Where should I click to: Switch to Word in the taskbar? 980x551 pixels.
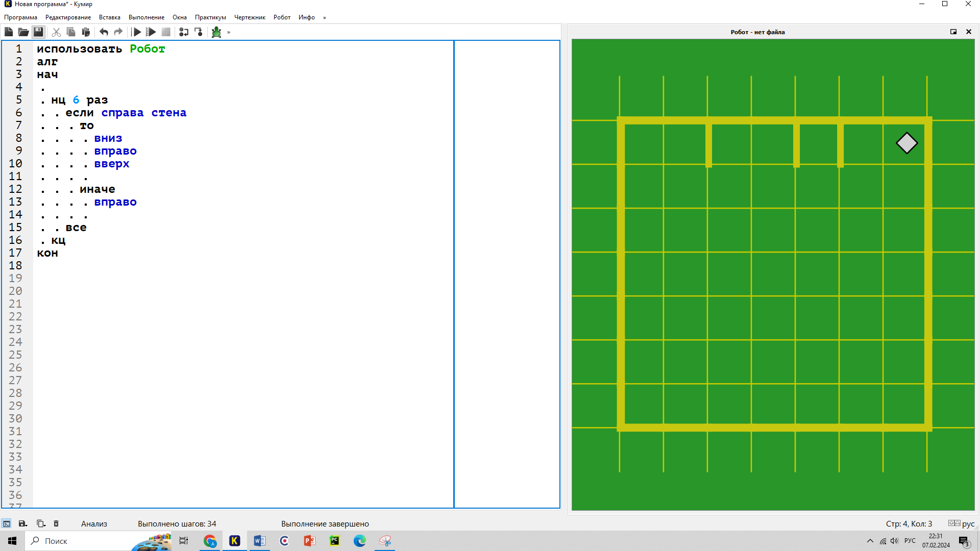[x=259, y=541]
